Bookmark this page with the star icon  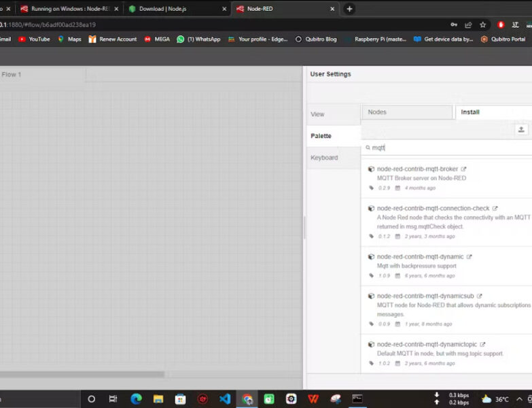coord(483,24)
